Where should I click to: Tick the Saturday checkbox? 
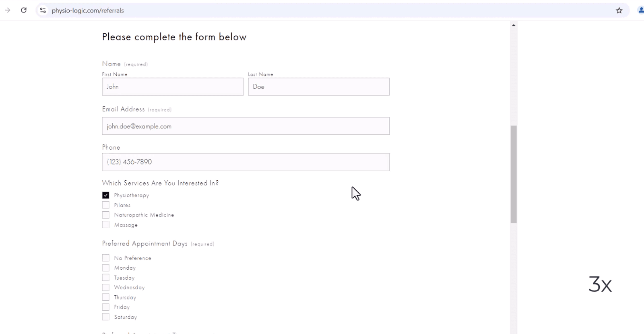[106, 317]
